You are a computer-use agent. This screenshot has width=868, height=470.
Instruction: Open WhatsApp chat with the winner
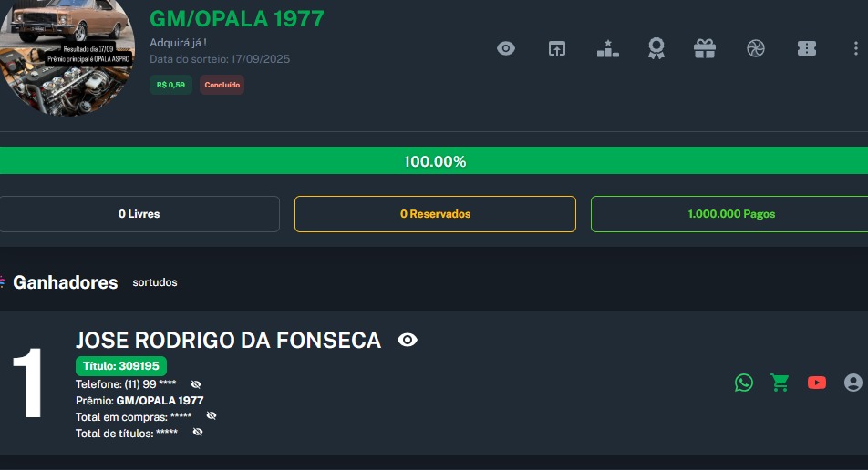click(744, 383)
